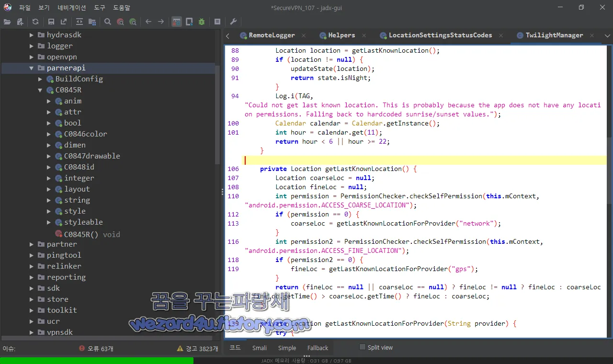Expand the styleable node
This screenshot has width=613, height=364.
click(x=49, y=222)
